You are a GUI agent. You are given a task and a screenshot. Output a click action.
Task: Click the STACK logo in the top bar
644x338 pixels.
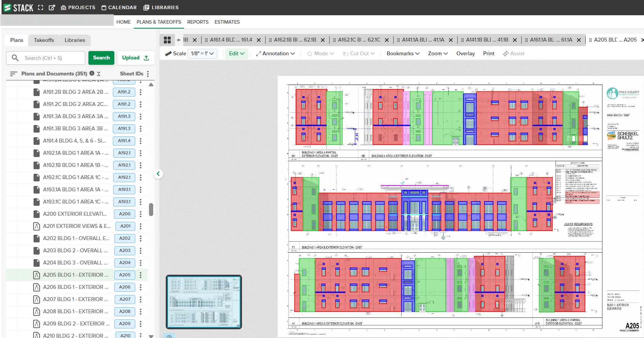(x=18, y=8)
